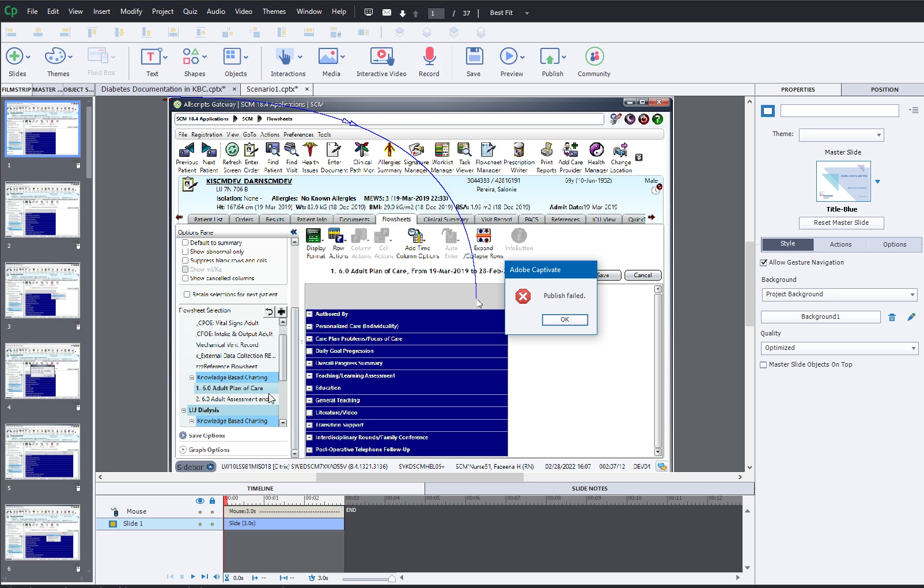
Task: Click the timeline audio speaker icon
Action: click(217, 577)
